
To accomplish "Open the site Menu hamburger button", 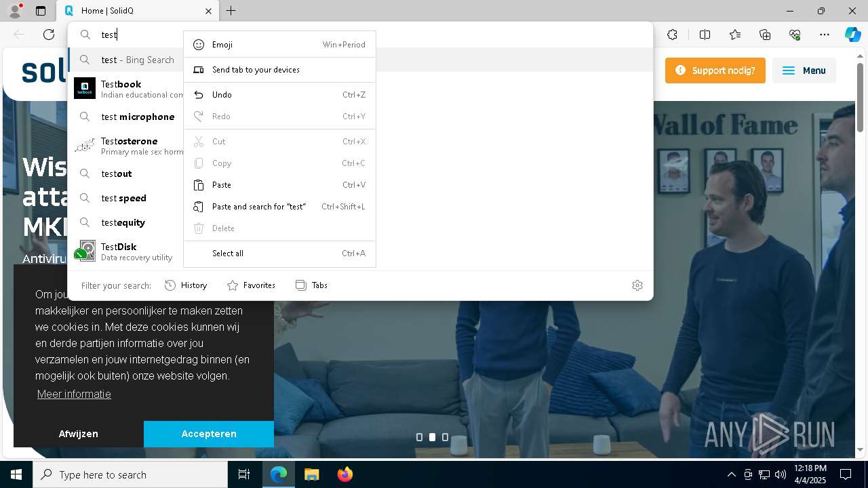I will click(804, 70).
